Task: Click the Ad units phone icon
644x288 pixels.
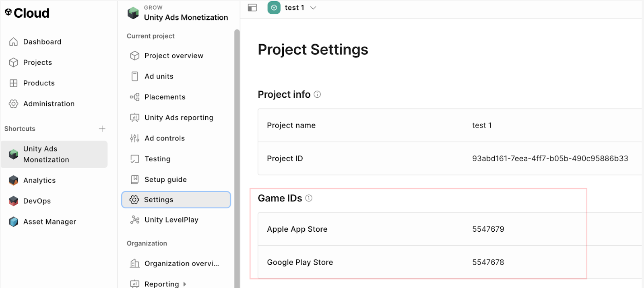Action: [135, 76]
